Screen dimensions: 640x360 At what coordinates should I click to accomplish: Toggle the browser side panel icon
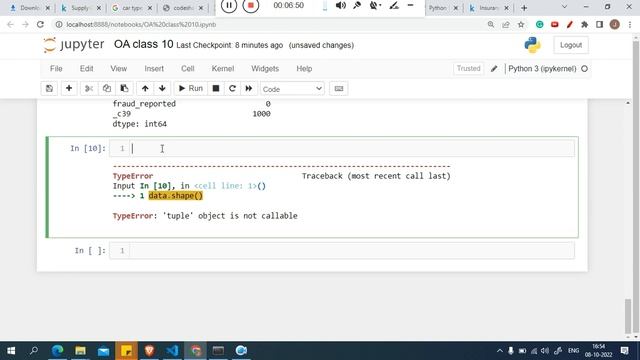click(x=599, y=24)
